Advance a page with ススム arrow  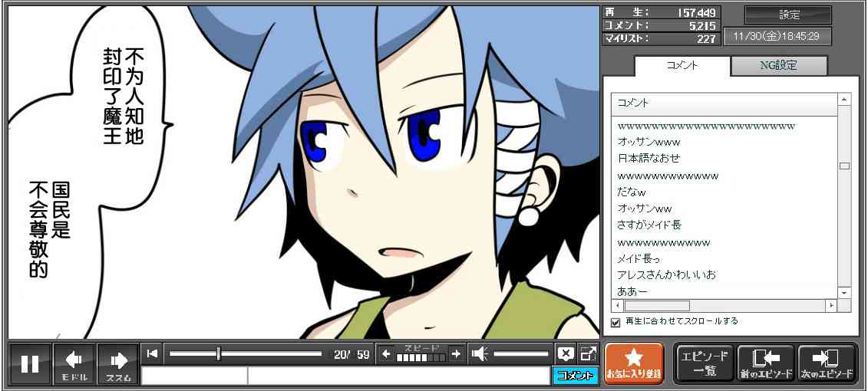click(x=118, y=364)
